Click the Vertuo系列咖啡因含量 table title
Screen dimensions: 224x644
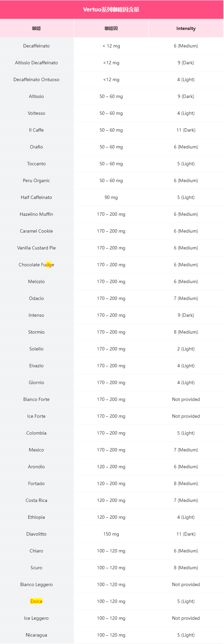(111, 9)
